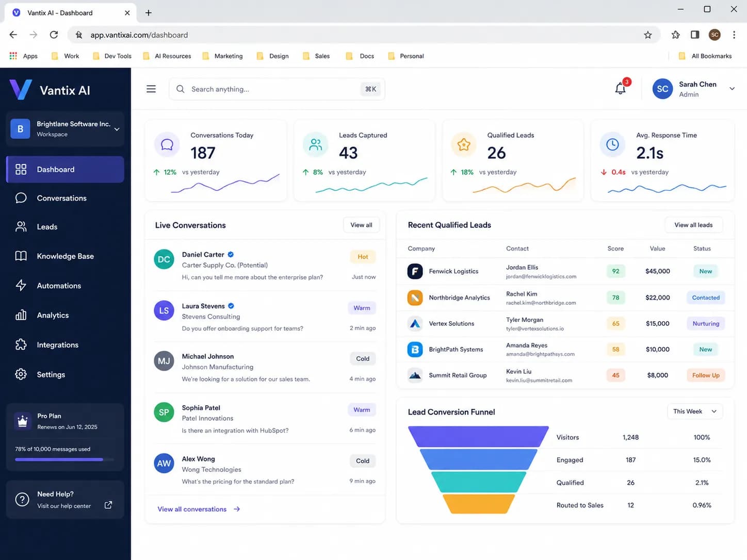Open the Dev Tools bookmarks folder
Image resolution: width=747 pixels, height=560 pixels.
pos(112,56)
